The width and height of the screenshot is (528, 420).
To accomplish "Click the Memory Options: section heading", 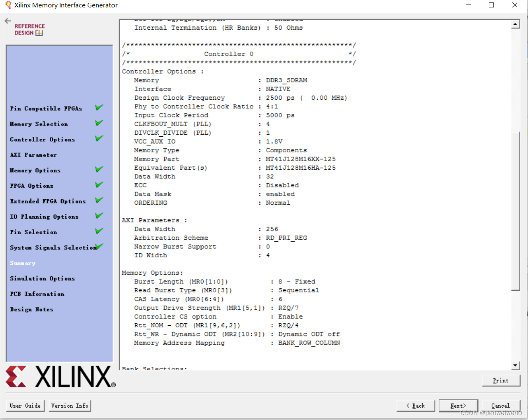I will [x=153, y=273].
